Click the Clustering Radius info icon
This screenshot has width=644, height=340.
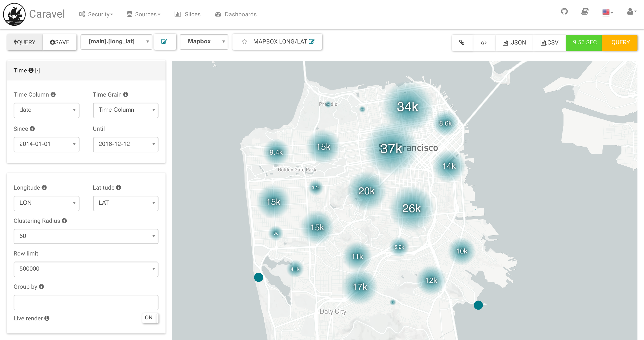click(x=64, y=221)
